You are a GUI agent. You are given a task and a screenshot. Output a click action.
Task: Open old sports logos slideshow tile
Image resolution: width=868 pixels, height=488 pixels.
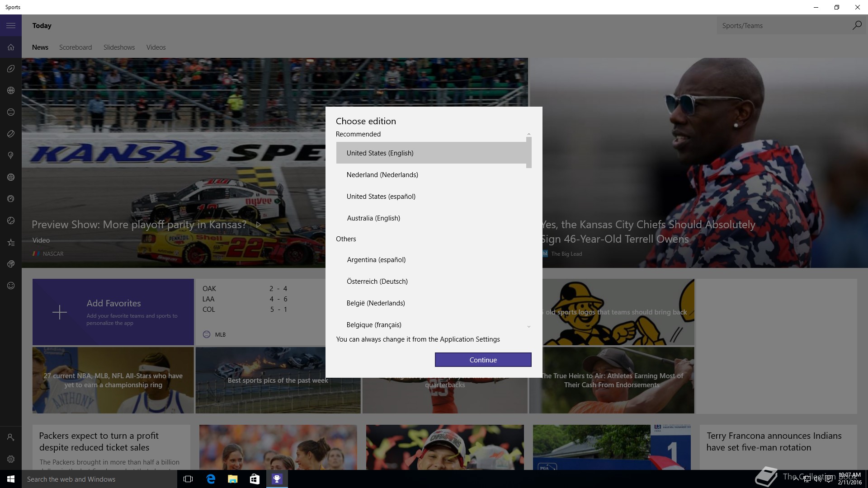click(x=618, y=312)
